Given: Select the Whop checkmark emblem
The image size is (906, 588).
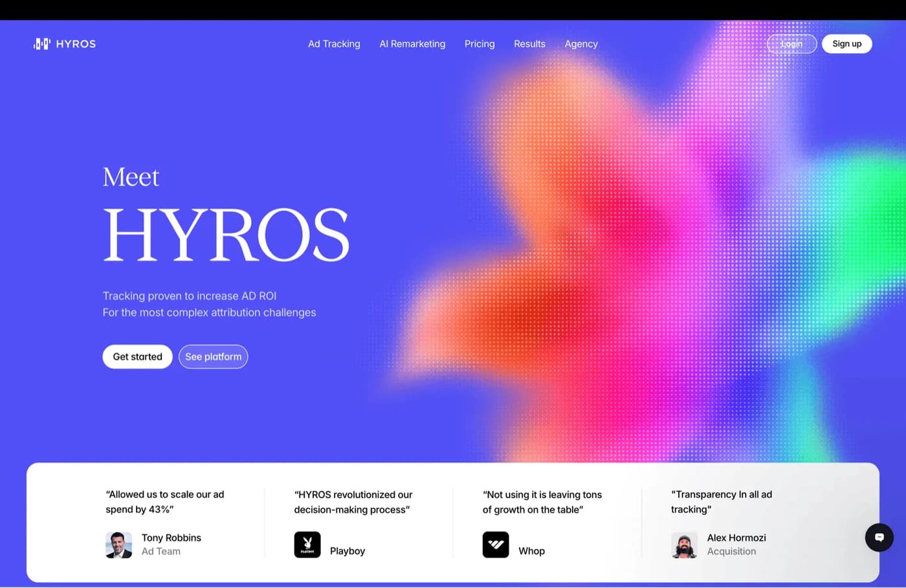Looking at the screenshot, I should point(495,545).
